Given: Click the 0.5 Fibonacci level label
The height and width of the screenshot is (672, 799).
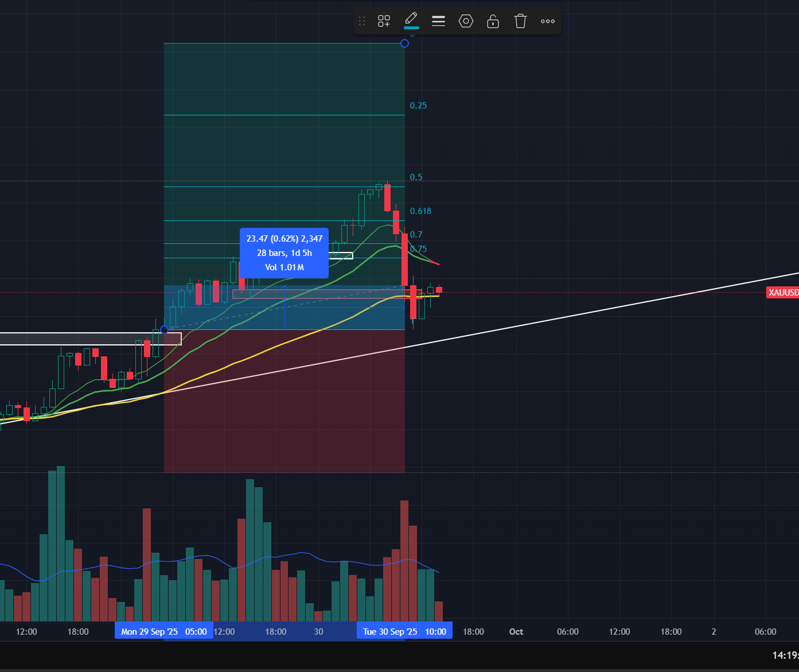Looking at the screenshot, I should (x=416, y=177).
